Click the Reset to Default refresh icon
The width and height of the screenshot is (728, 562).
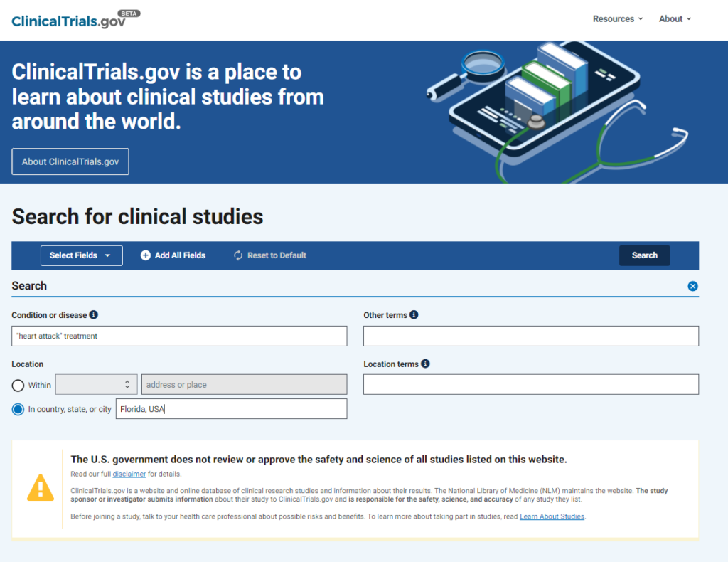pos(238,255)
